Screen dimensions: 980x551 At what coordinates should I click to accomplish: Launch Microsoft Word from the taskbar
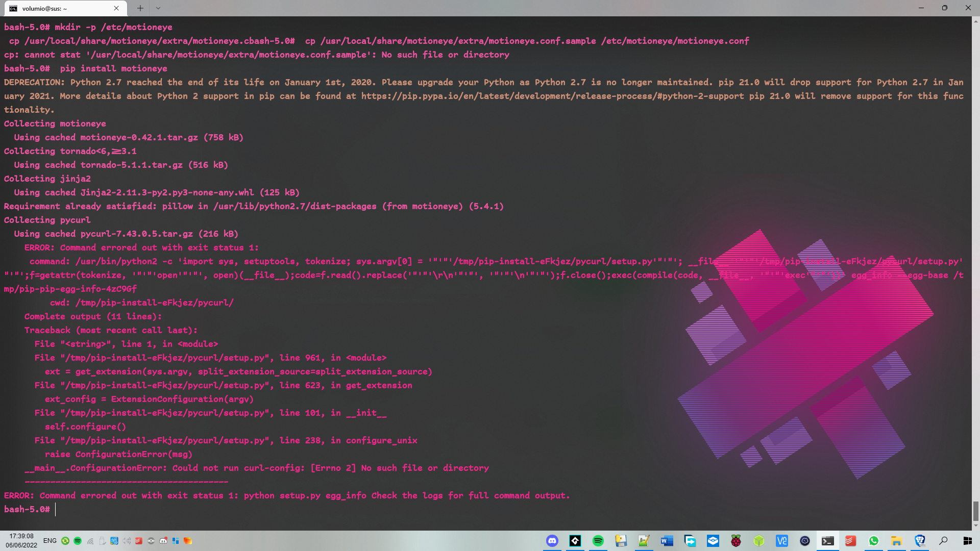coord(667,541)
